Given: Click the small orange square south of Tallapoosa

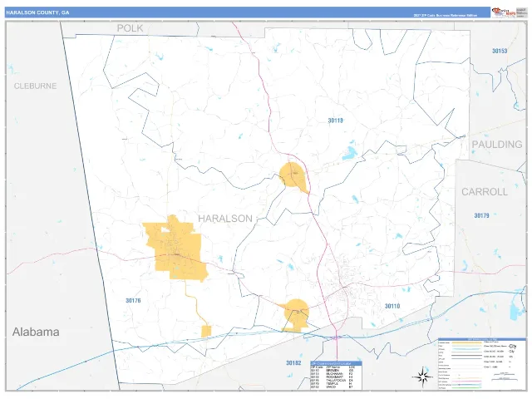Looking at the screenshot, I should pyautogui.click(x=206, y=332).
